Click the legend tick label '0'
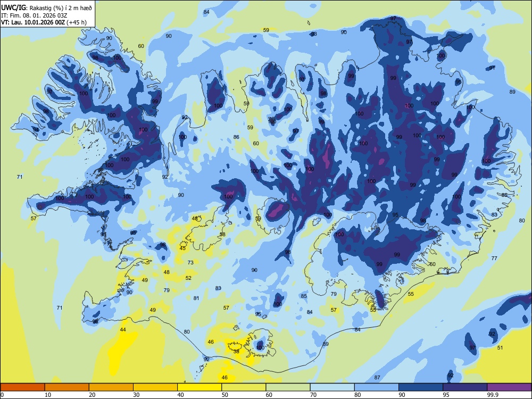532x399 pixels. coord(2,395)
